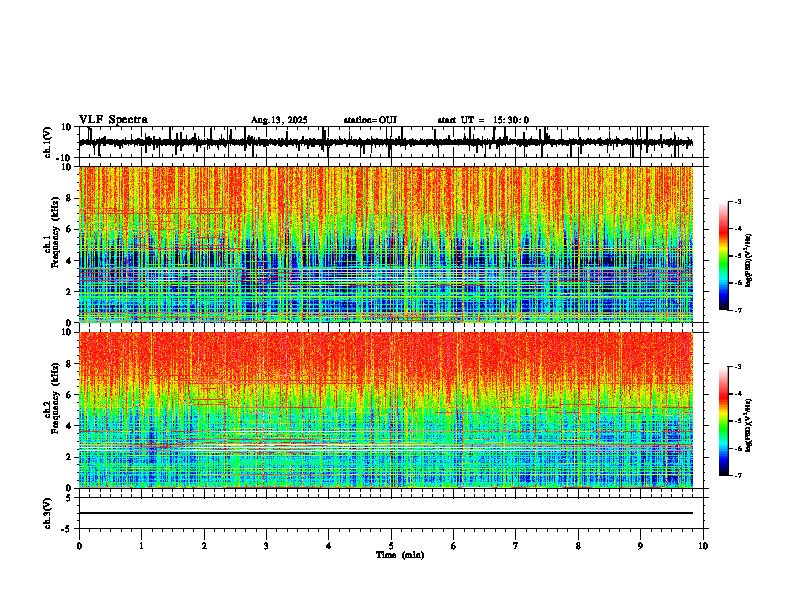Select the date text "Aug.13, 2025"
The image size is (792, 612).
click(x=279, y=120)
